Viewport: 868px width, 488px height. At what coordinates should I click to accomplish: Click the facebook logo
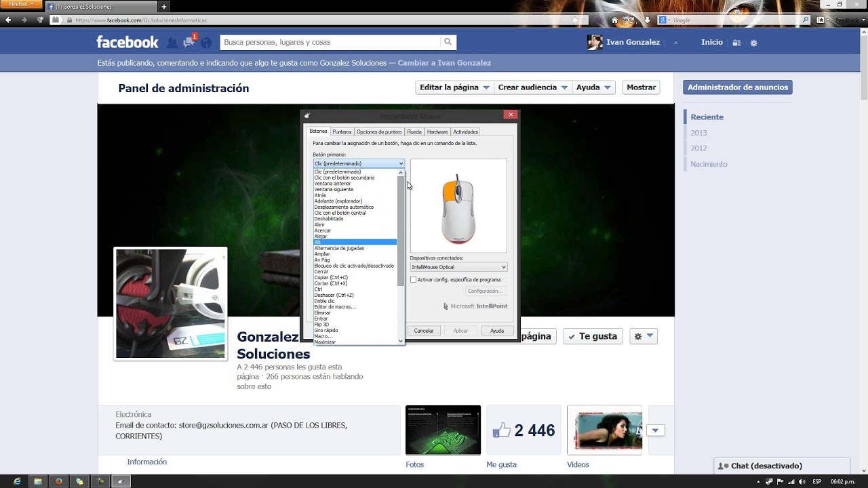127,42
